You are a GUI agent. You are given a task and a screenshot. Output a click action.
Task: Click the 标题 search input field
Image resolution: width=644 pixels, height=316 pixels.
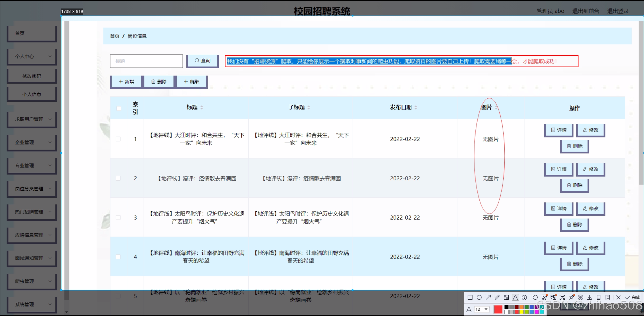click(x=146, y=61)
